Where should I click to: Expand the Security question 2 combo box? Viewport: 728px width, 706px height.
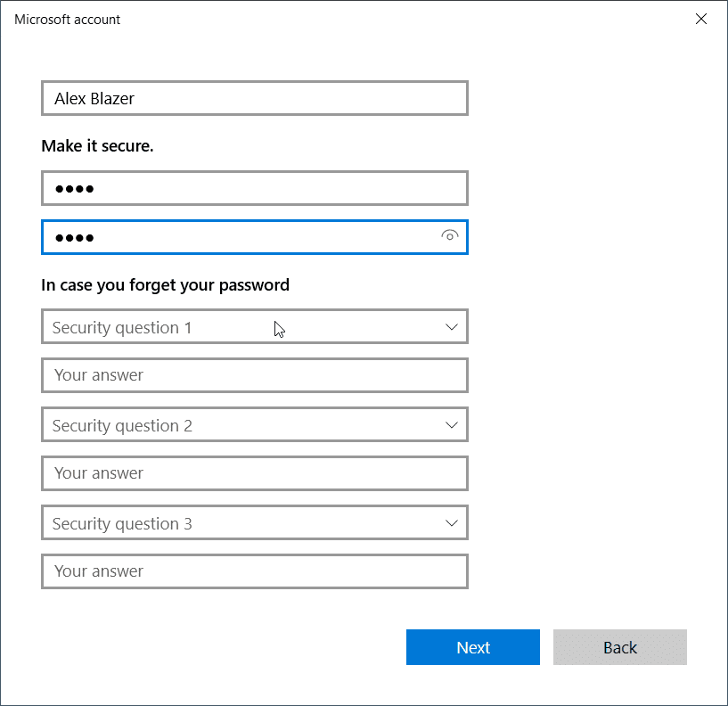[x=254, y=425]
